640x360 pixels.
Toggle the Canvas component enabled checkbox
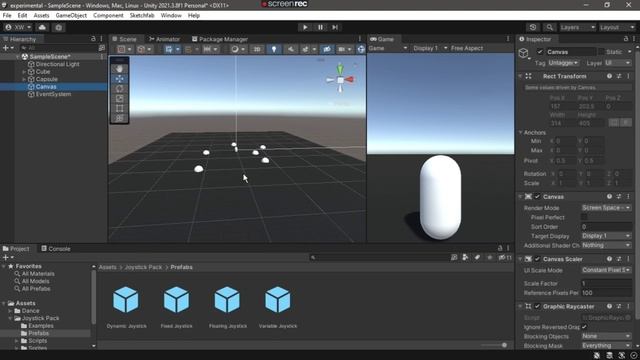(x=538, y=197)
